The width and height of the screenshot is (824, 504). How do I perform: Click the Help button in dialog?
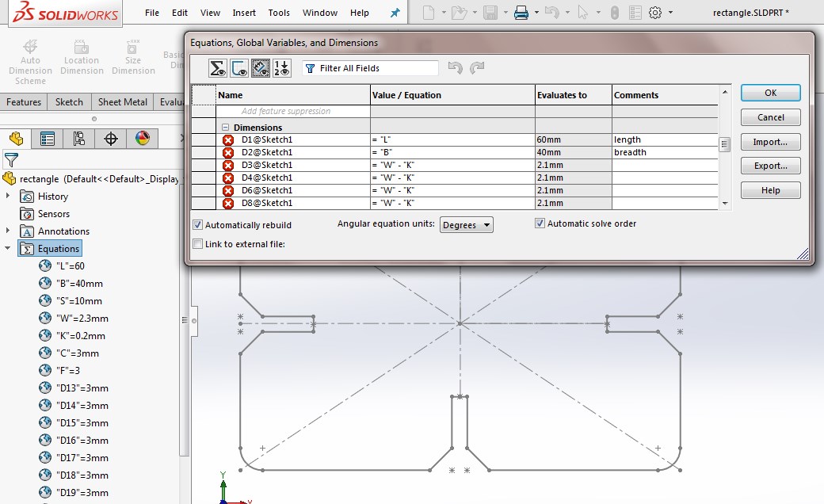(770, 190)
